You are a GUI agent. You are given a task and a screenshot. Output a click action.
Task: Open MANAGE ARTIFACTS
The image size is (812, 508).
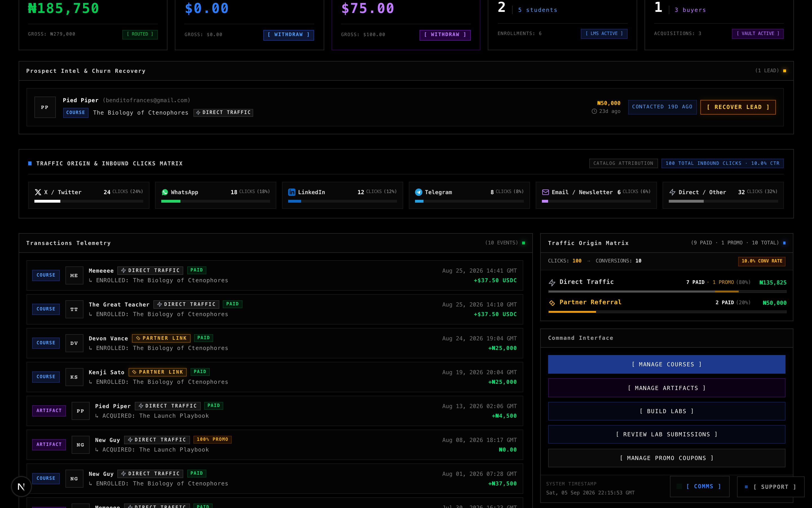click(667, 388)
